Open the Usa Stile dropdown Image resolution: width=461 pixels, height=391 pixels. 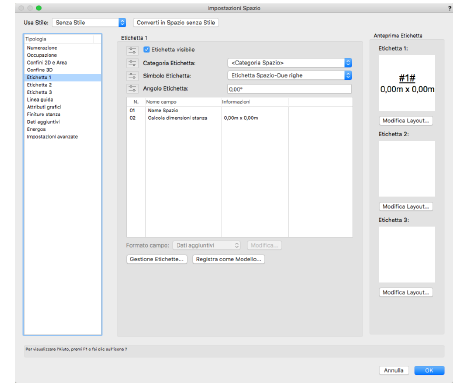point(89,23)
